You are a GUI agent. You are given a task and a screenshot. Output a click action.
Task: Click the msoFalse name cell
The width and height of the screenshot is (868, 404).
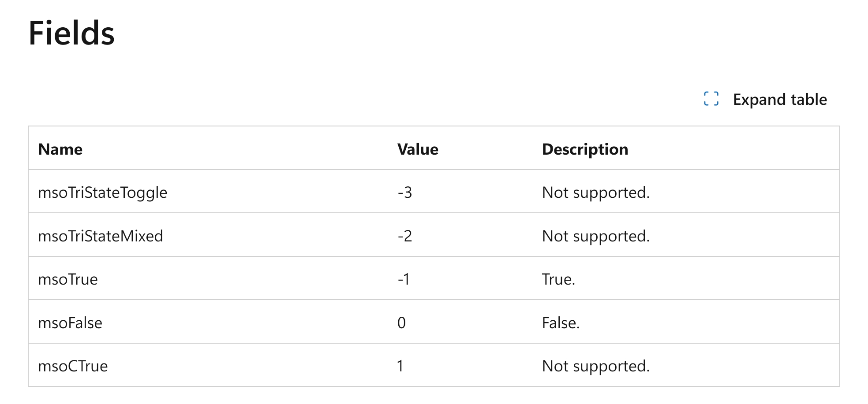(x=70, y=323)
